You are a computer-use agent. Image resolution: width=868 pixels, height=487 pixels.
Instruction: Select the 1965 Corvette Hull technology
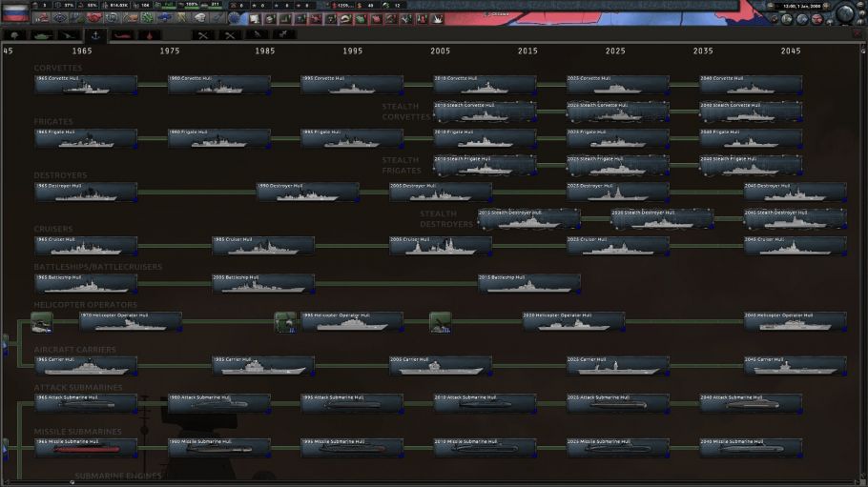pyautogui.click(x=86, y=85)
